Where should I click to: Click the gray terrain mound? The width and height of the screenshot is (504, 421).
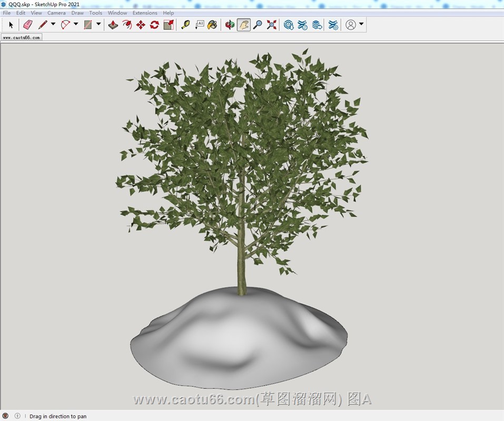click(239, 339)
